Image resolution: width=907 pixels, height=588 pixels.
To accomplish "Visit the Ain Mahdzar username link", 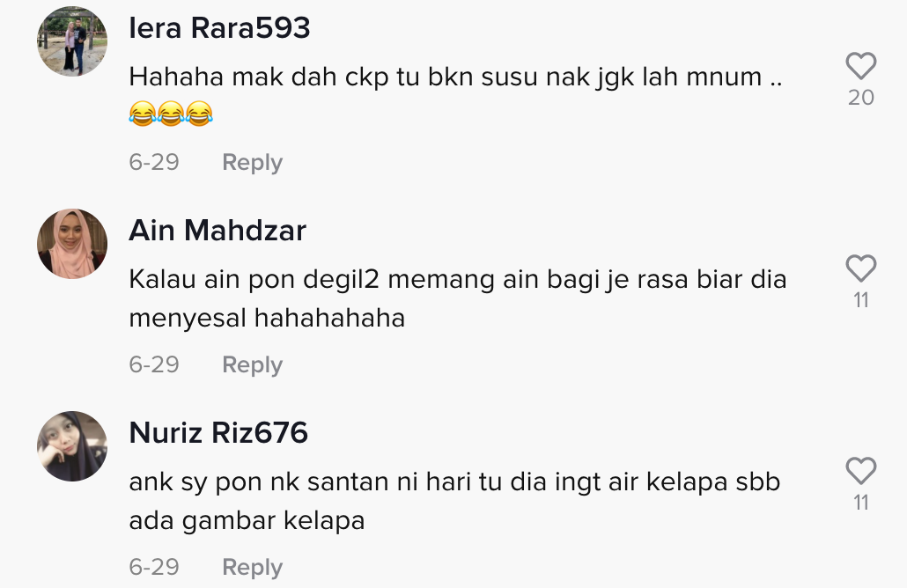I will 218,230.
